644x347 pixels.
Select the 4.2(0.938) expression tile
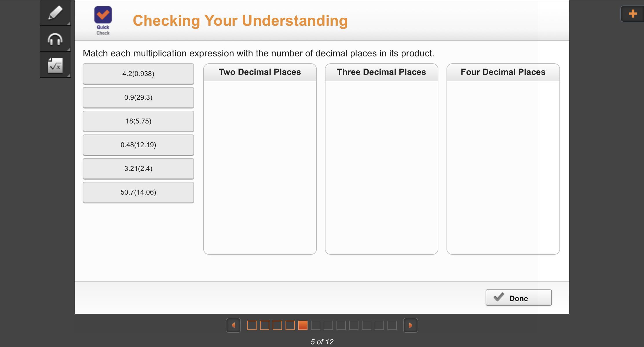(x=138, y=74)
